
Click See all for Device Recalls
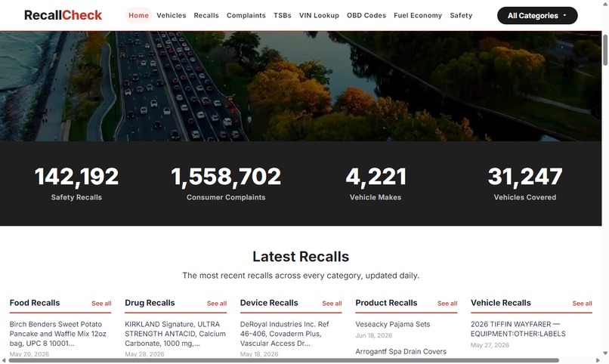[x=332, y=304]
